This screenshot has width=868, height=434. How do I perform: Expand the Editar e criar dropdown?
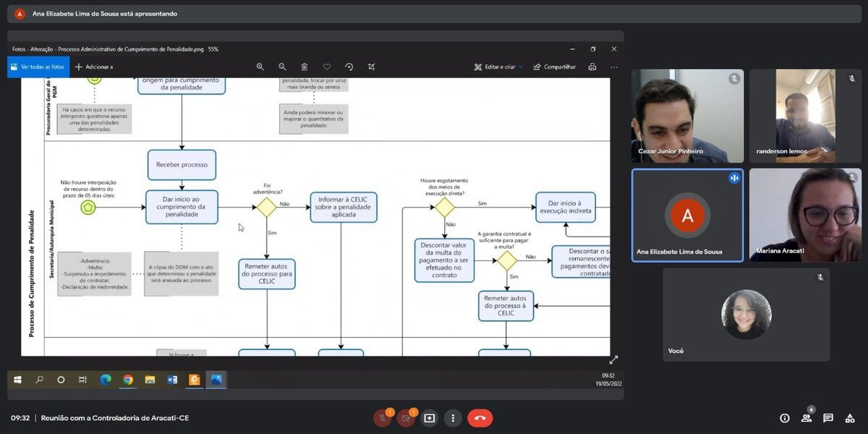(499, 67)
